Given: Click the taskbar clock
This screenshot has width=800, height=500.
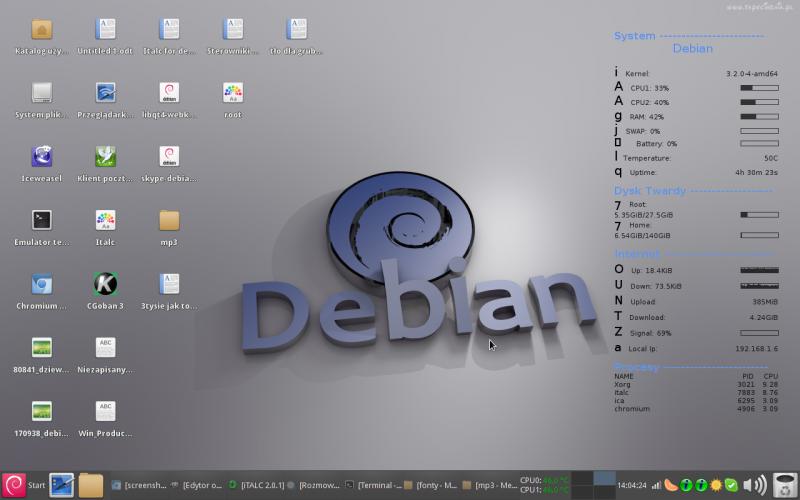Looking at the screenshot, I should 632,485.
